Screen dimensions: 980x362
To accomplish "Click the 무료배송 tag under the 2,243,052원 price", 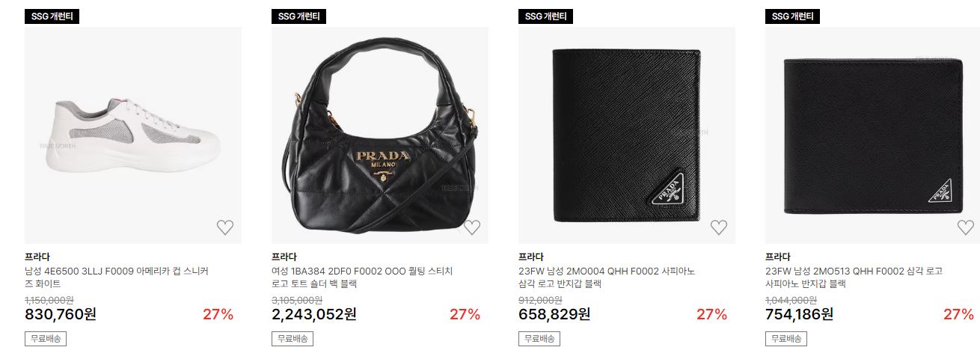I will (293, 339).
